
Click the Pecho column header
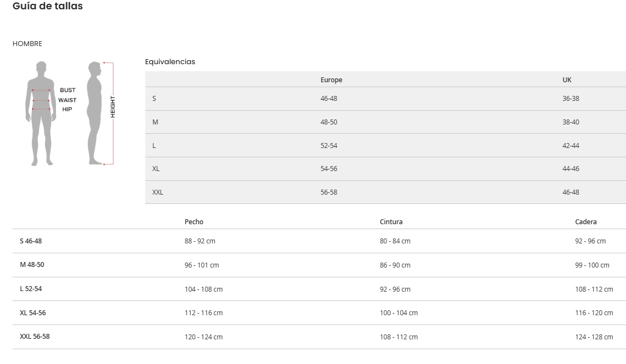pyautogui.click(x=194, y=222)
